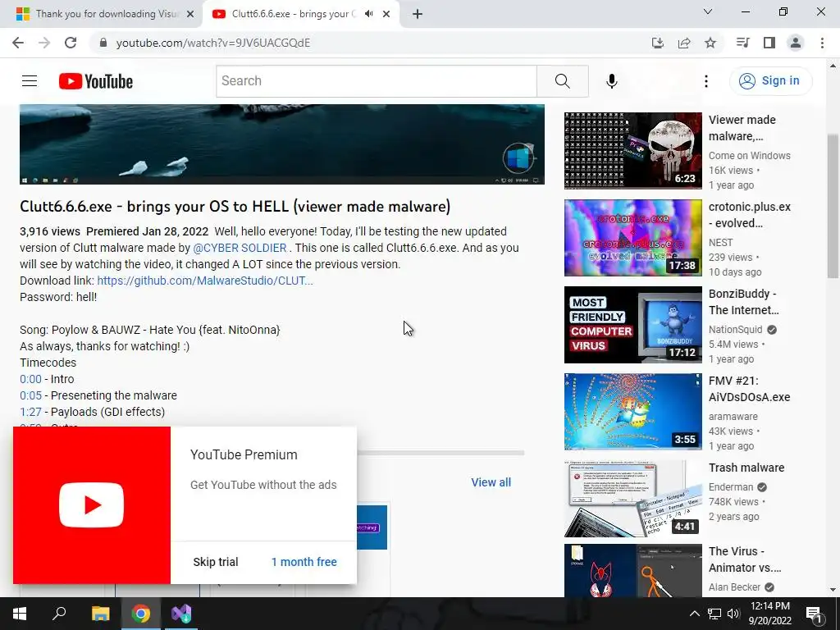
Task: Toggle Chrome side panel icon
Action: pos(769,43)
